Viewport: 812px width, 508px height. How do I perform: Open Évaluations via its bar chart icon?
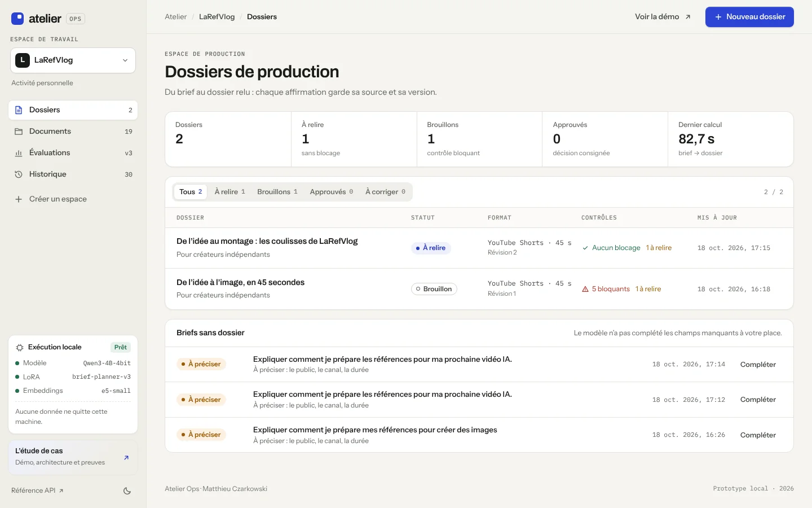[x=19, y=153]
